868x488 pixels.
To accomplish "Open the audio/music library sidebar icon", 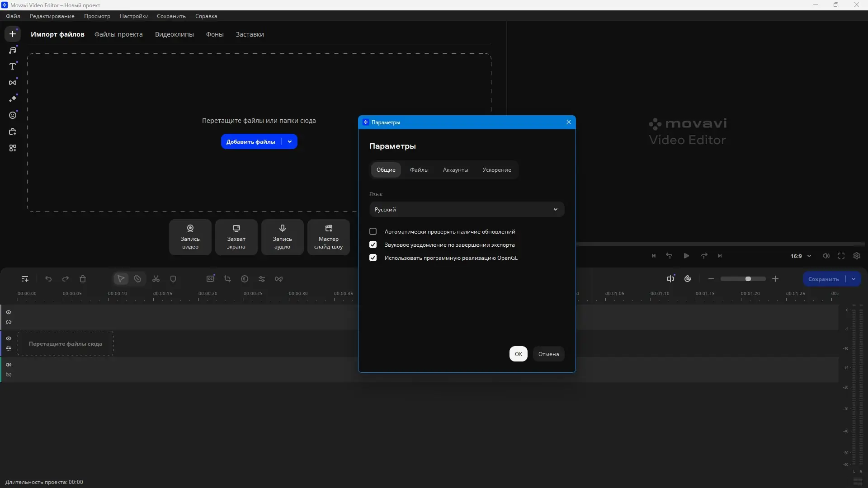I will click(x=13, y=50).
